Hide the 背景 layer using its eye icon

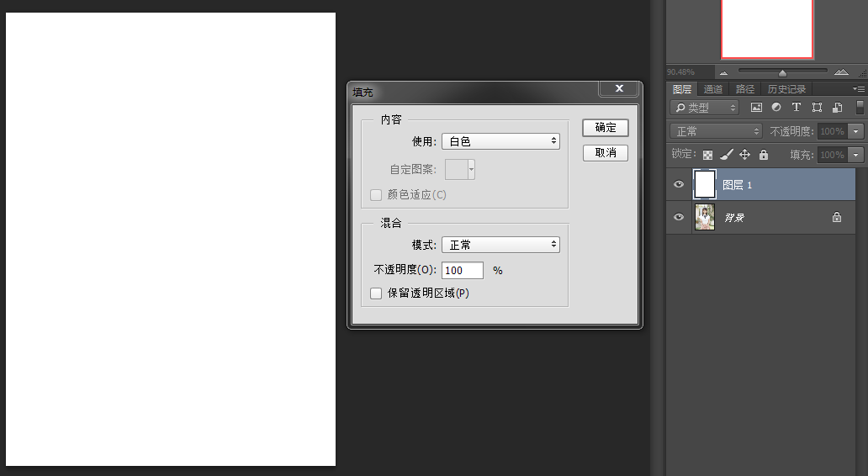tap(679, 217)
